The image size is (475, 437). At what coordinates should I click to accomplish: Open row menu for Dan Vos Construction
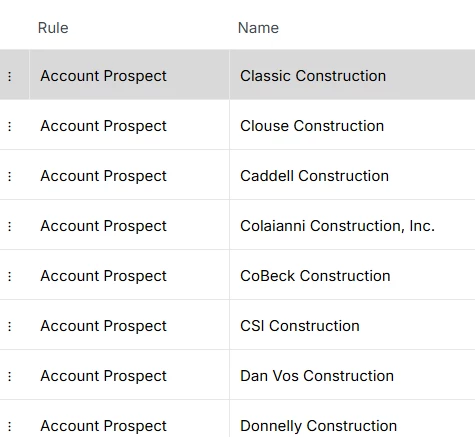pyautogui.click(x=10, y=376)
